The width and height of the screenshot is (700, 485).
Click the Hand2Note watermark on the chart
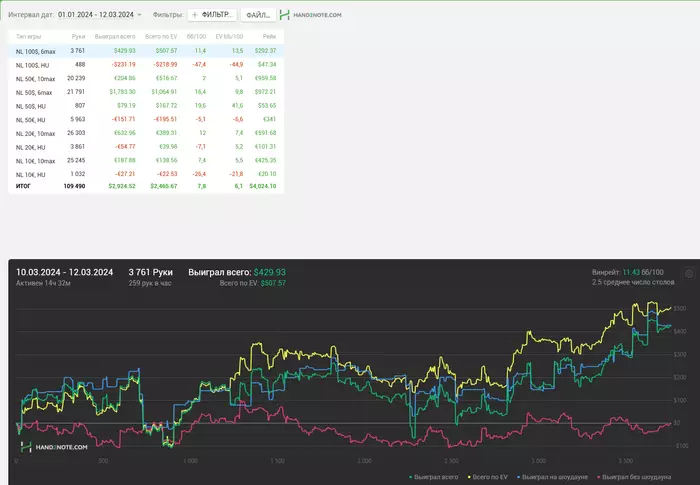[54, 447]
